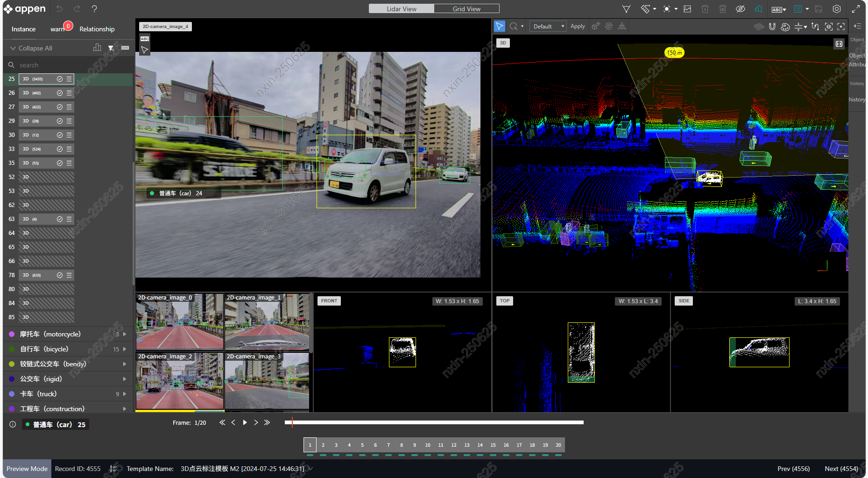The width and height of the screenshot is (868, 478).
Task: Click the frame timeline progress bar
Action: tap(434, 422)
